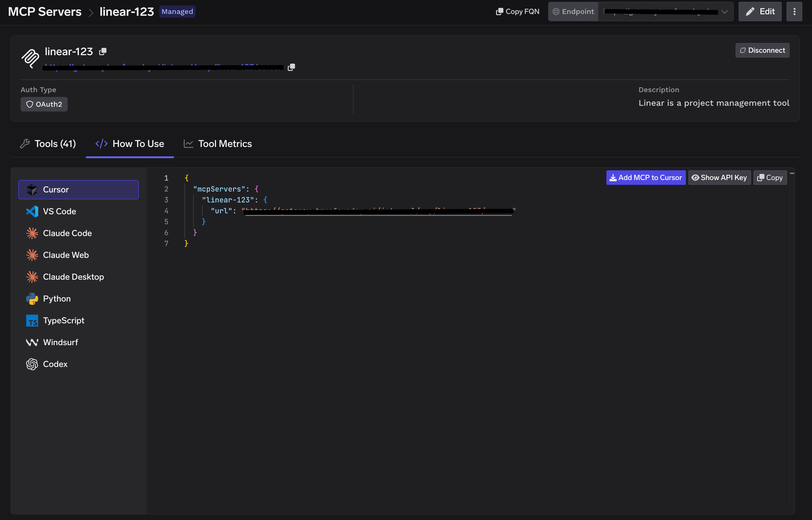Screen dimensions: 812x520
Task: Click Add MCP to Cursor button
Action: [646, 178]
